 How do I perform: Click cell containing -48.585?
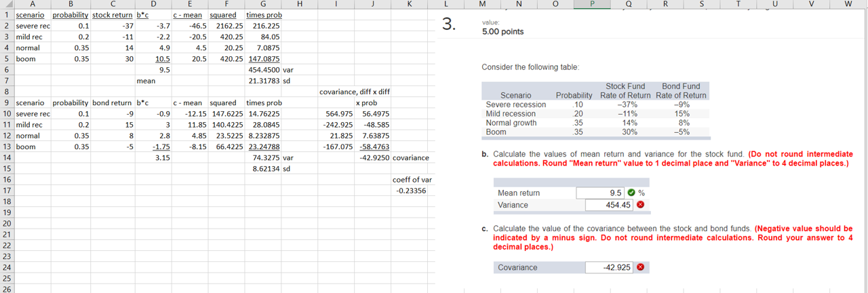click(x=373, y=125)
